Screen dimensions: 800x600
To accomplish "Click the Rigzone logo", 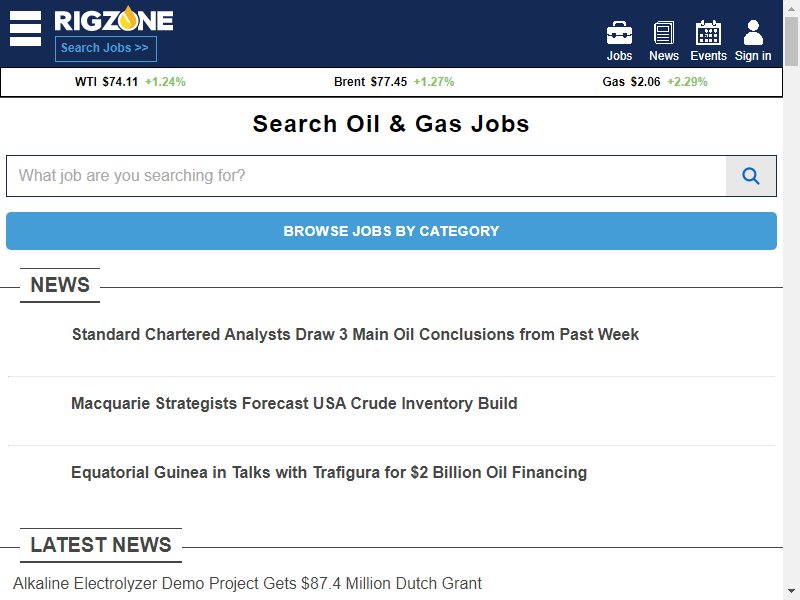I will click(114, 20).
